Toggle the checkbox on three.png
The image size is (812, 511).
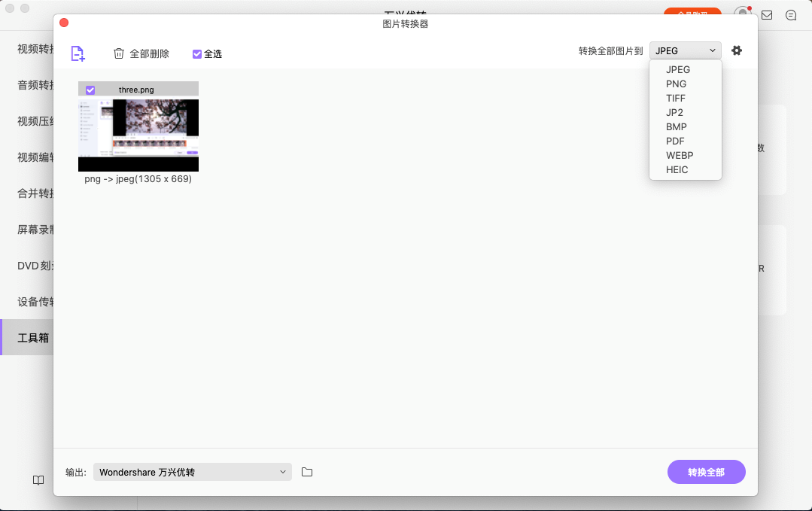click(x=90, y=89)
